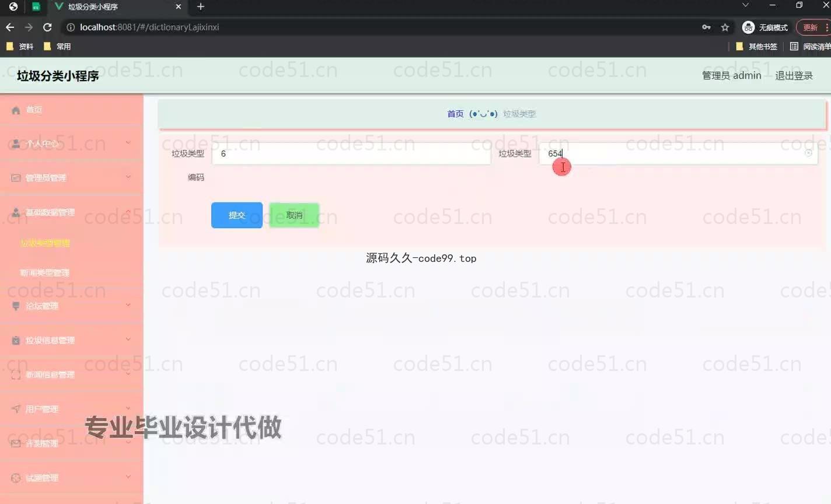
Task: Click the 垃圾类型 breadcrumb text
Action: (x=519, y=114)
